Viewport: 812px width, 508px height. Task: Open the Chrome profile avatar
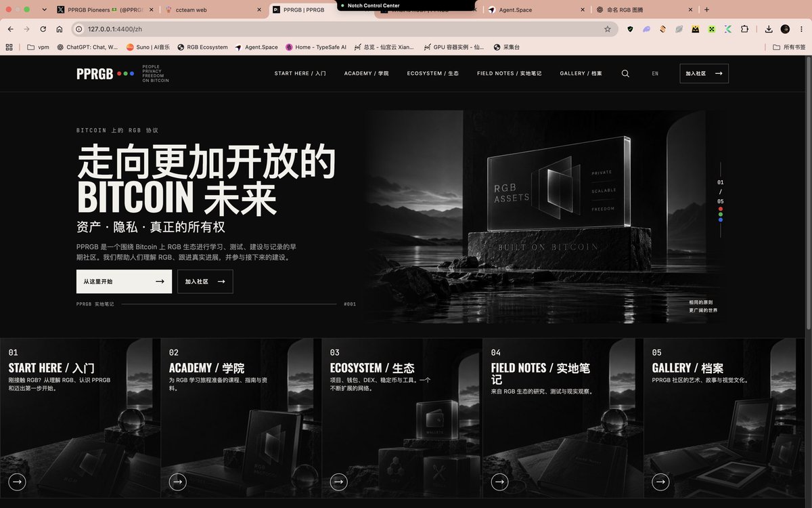[785, 29]
